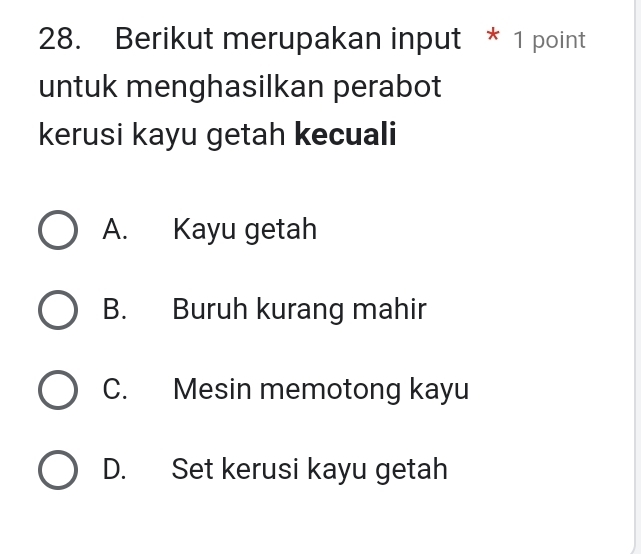The image size is (641, 554).
Task: Select the "Mesin memotong kayu" answer text
Action: [x=320, y=389]
